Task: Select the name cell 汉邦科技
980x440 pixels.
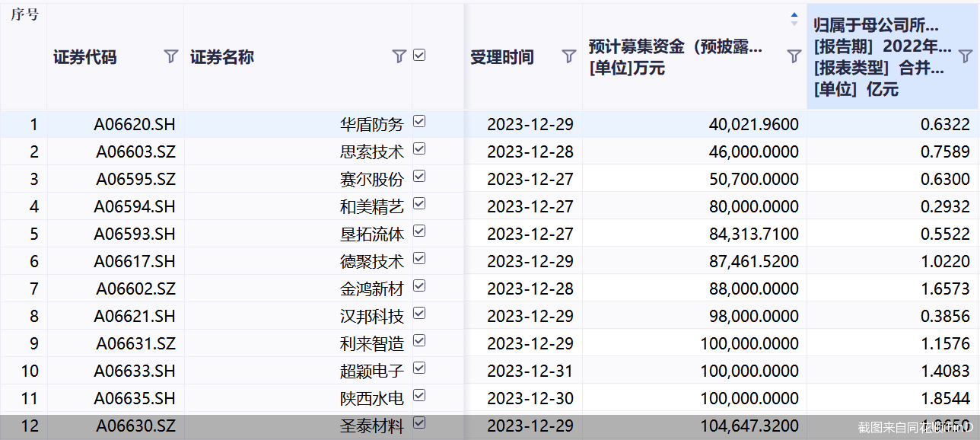Action: (372, 317)
